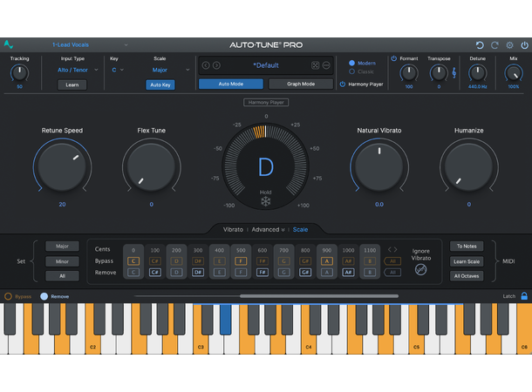Select the Bypass keyboard mode

click(x=8, y=296)
